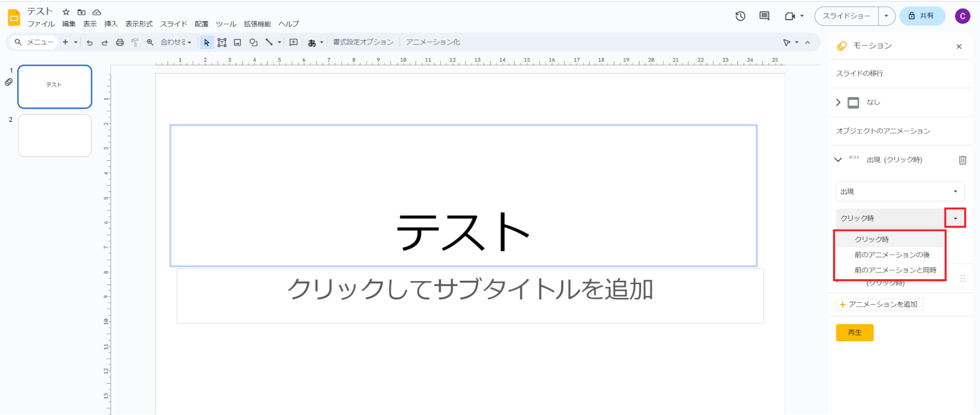The width and height of the screenshot is (980, 415).
Task: Open the 挿入 menu
Action: (x=111, y=24)
